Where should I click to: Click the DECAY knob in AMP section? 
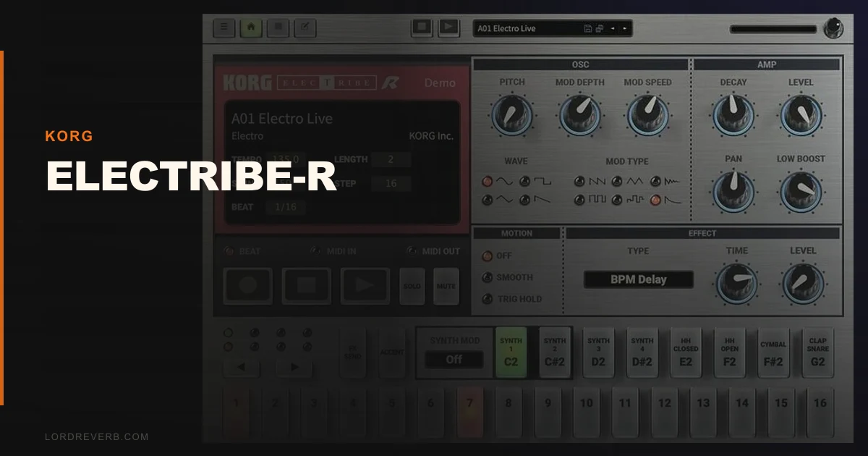click(733, 115)
